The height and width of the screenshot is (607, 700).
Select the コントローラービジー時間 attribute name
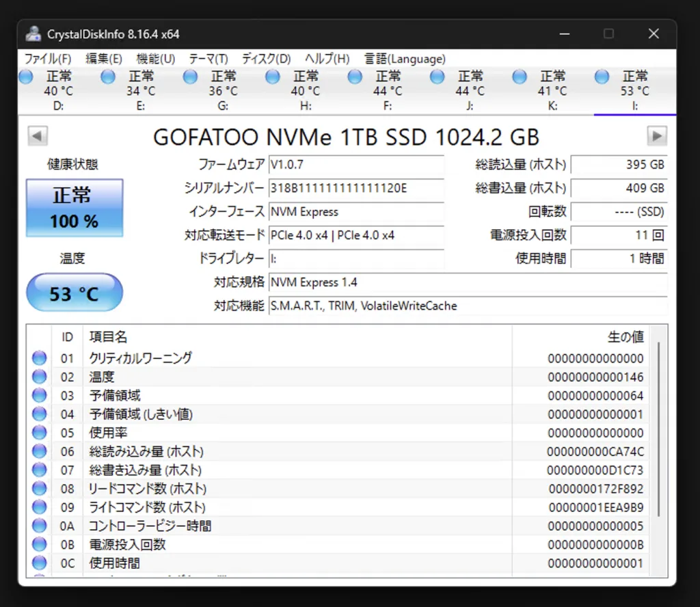[x=150, y=526]
